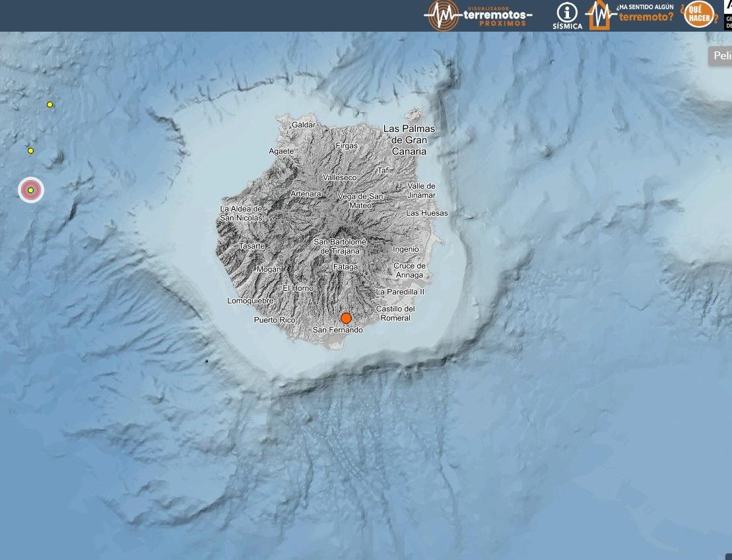Viewport: 732px width, 560px height.
Task: Click the Agaete label on the map
Action: click(282, 150)
